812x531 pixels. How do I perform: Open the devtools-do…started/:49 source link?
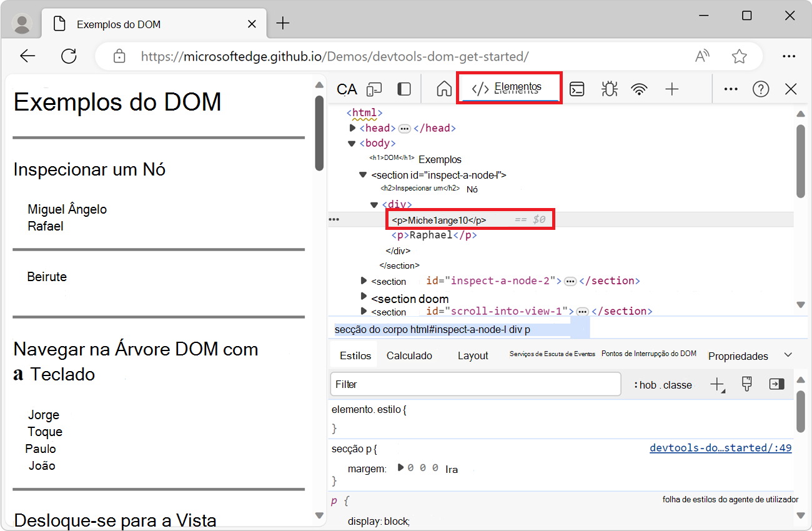(721, 448)
